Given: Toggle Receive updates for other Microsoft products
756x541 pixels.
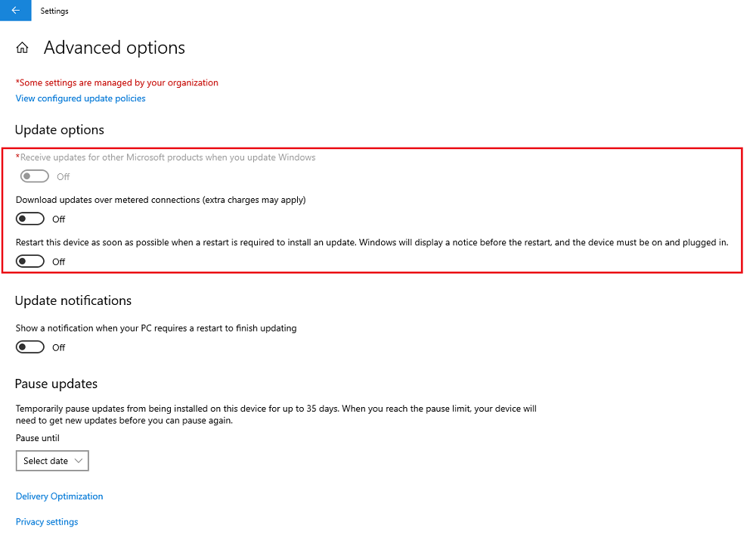Looking at the screenshot, I should [x=35, y=176].
